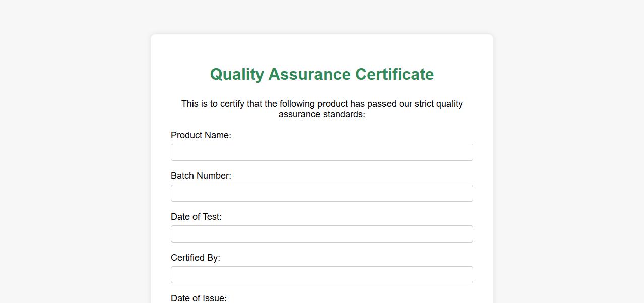
Task: Click the "Certified By:" label text
Action: 196,258
